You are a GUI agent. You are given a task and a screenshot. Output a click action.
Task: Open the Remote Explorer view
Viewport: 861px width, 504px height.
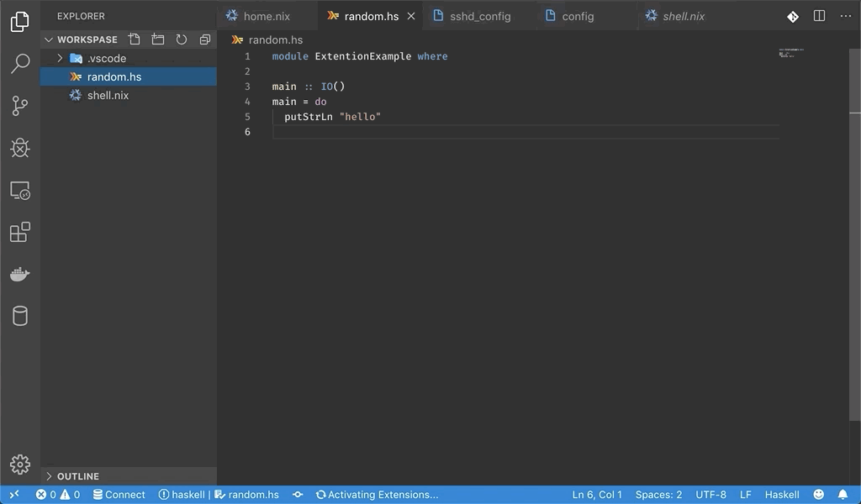point(20,190)
